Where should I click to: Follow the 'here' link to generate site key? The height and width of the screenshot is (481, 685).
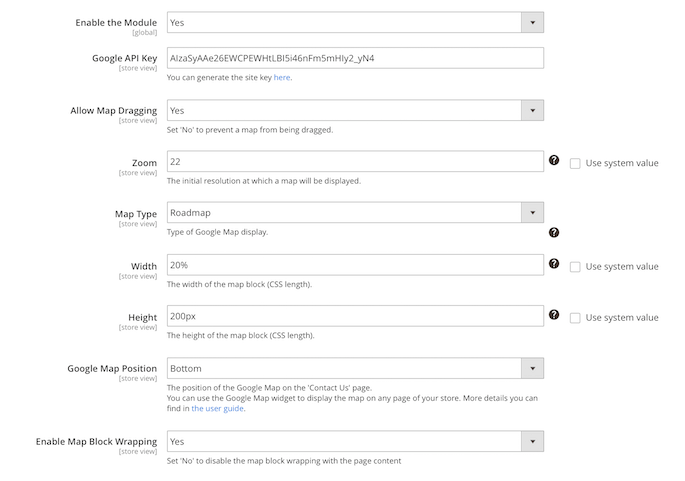point(281,77)
